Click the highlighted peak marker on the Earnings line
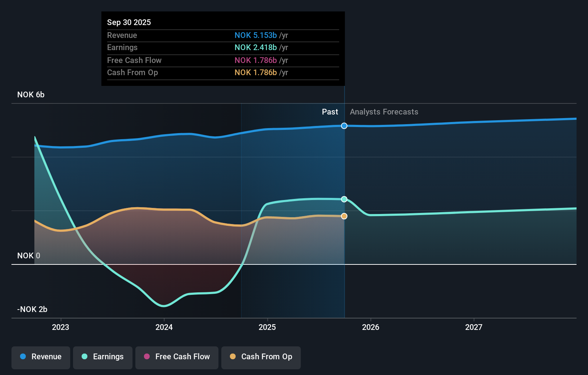 click(344, 199)
